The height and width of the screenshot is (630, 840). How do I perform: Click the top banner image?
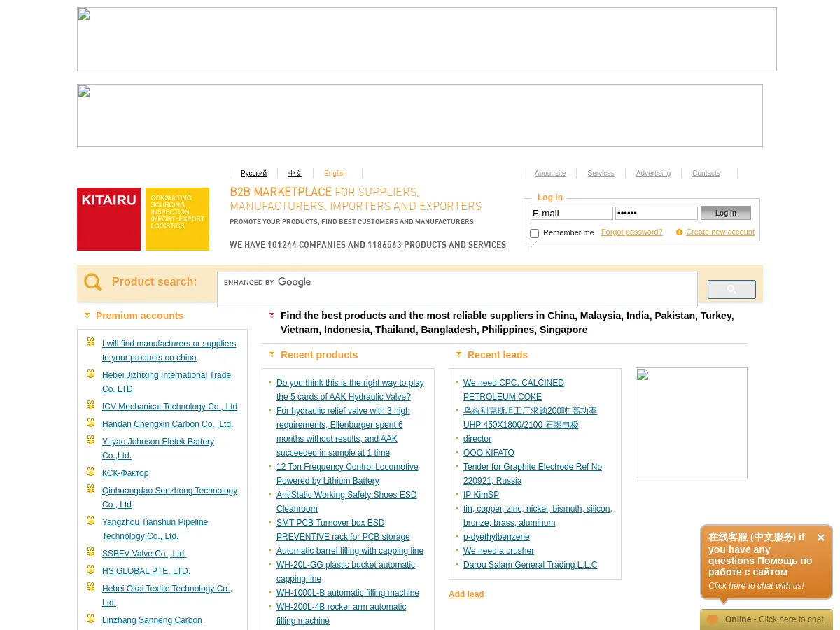[427, 39]
